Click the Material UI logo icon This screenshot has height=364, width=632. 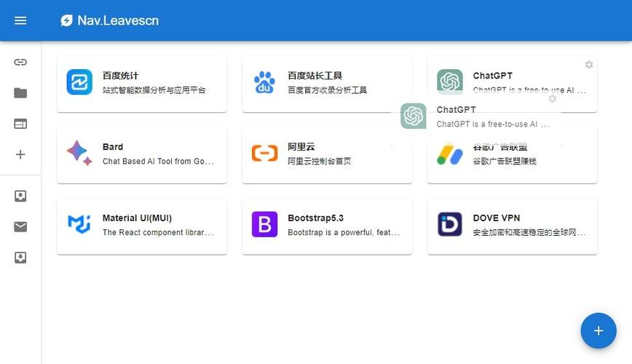click(x=79, y=224)
